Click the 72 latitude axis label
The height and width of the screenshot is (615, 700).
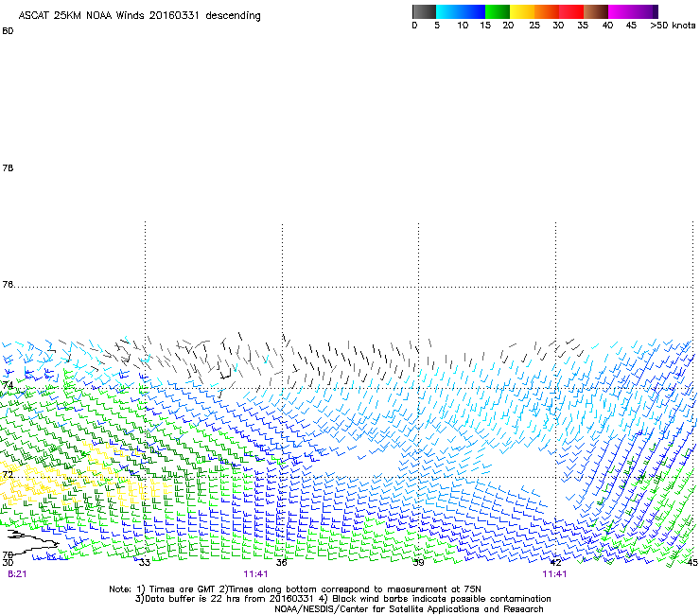coord(8,474)
